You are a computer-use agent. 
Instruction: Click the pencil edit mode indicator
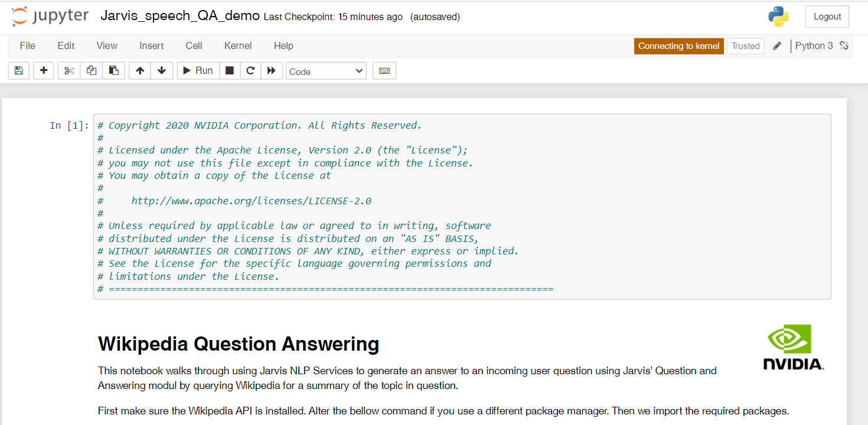pos(777,46)
